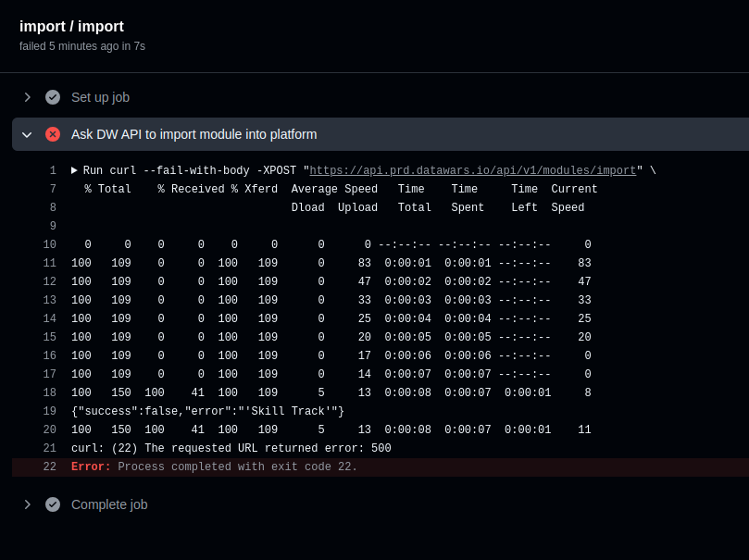
Task: Select the curl (22) returned error 500 line
Action: tap(231, 448)
